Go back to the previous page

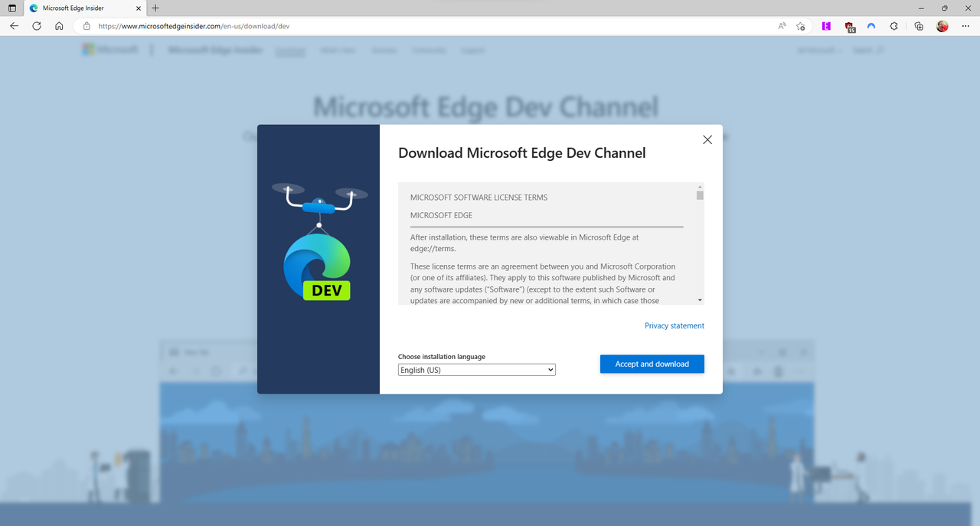[14, 26]
